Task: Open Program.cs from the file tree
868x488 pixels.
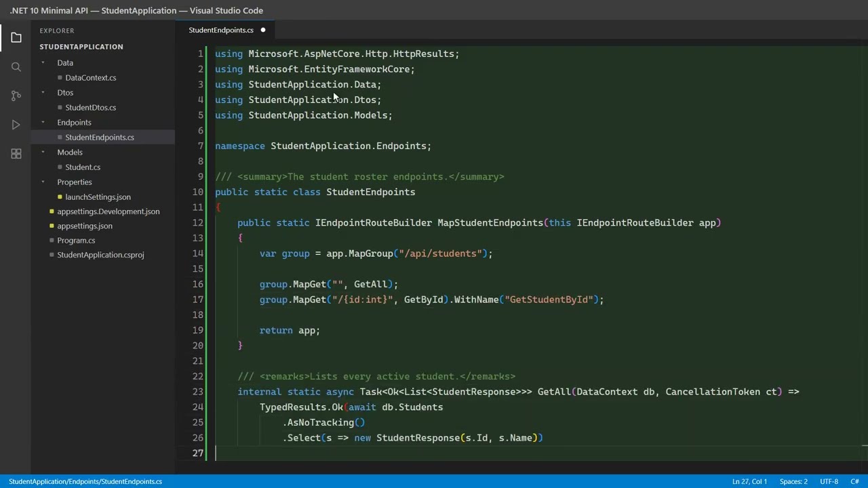Action: click(76, 241)
